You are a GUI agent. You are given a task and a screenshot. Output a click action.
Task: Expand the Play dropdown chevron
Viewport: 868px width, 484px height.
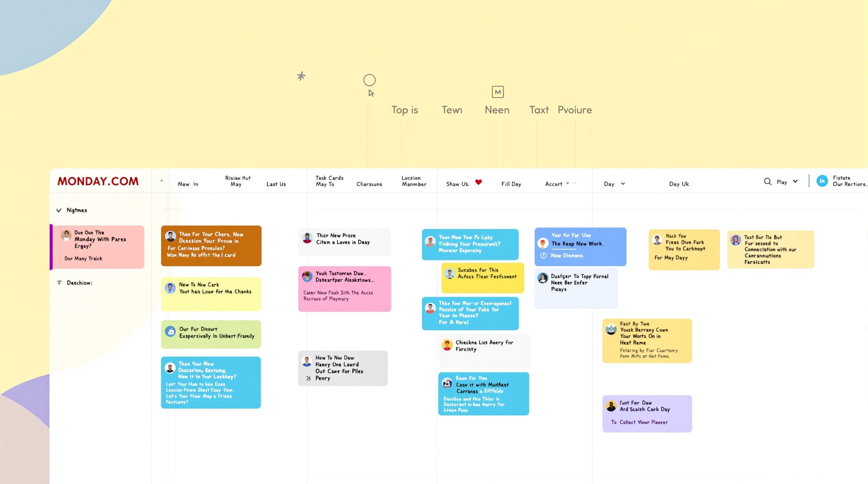[x=795, y=181]
